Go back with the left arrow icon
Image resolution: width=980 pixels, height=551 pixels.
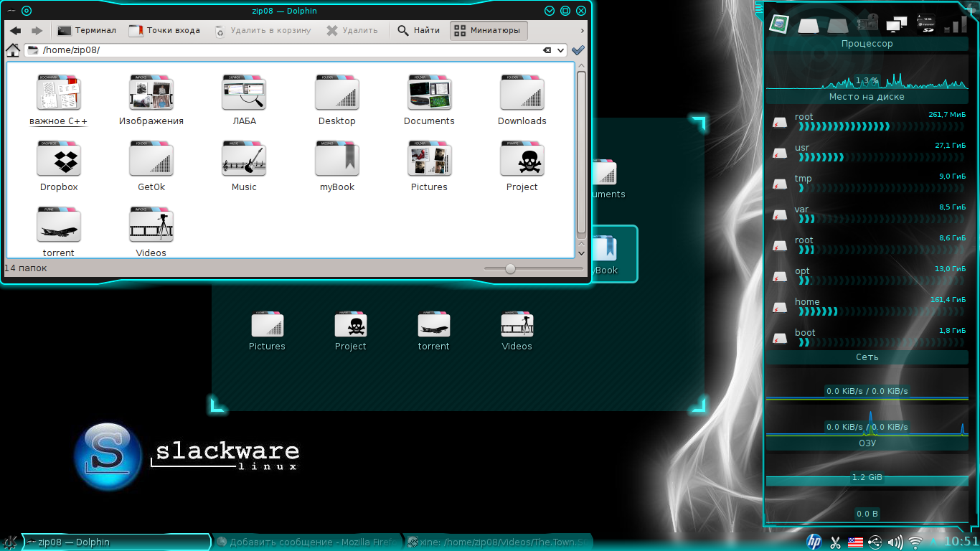pos(15,31)
